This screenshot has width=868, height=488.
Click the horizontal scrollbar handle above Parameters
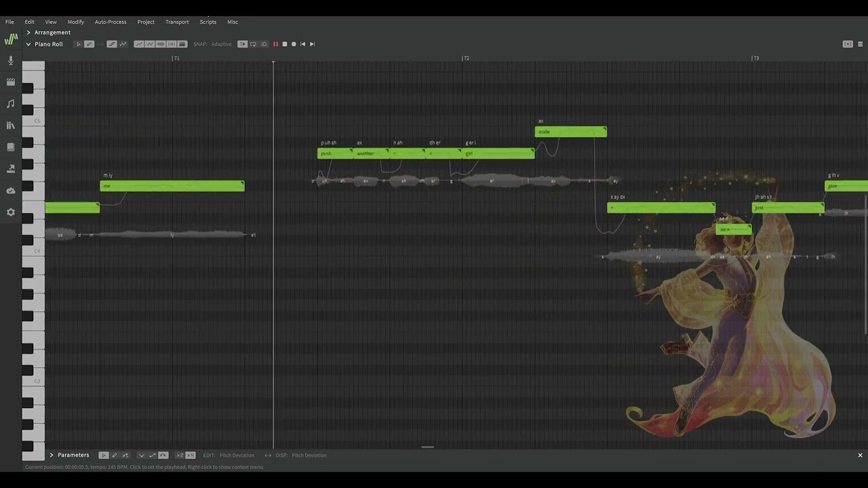click(427, 447)
